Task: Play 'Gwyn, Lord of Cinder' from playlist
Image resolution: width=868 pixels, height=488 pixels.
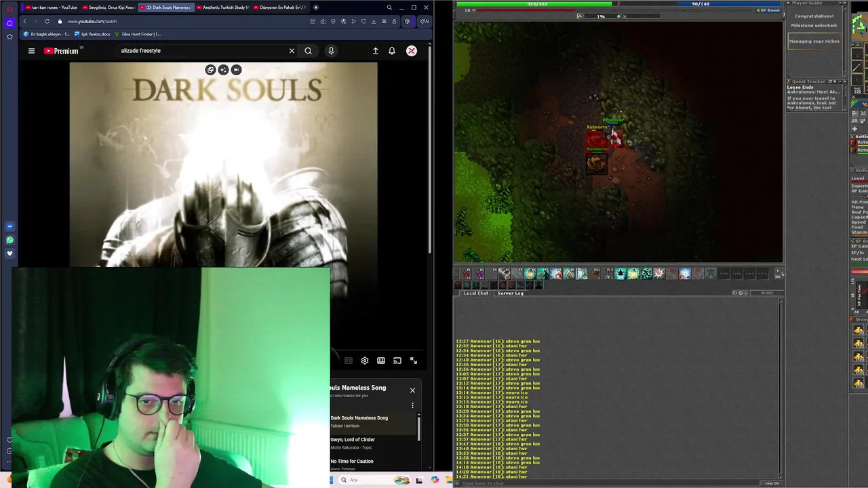Action: (373, 443)
